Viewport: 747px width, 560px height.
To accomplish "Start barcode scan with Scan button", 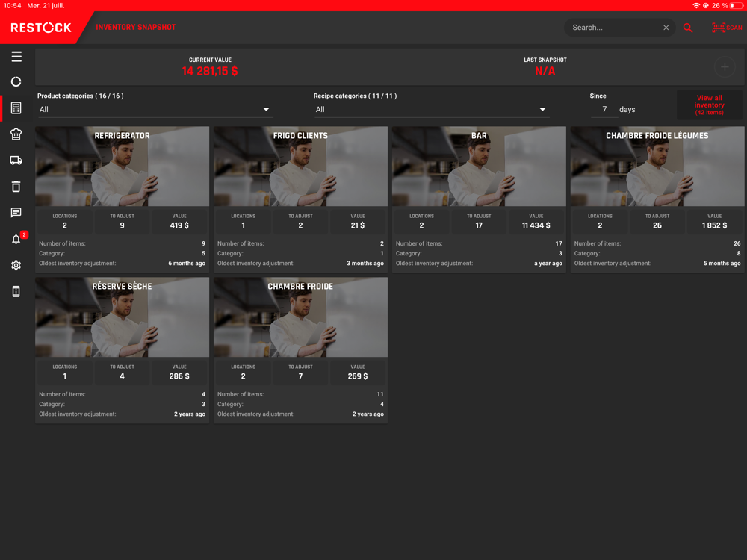I will pos(726,28).
